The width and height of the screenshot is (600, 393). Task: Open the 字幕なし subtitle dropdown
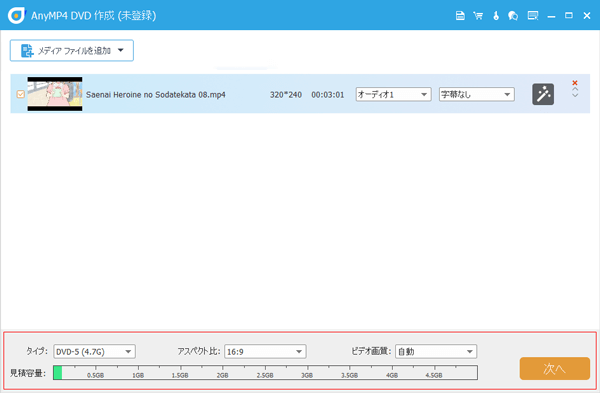(x=476, y=95)
